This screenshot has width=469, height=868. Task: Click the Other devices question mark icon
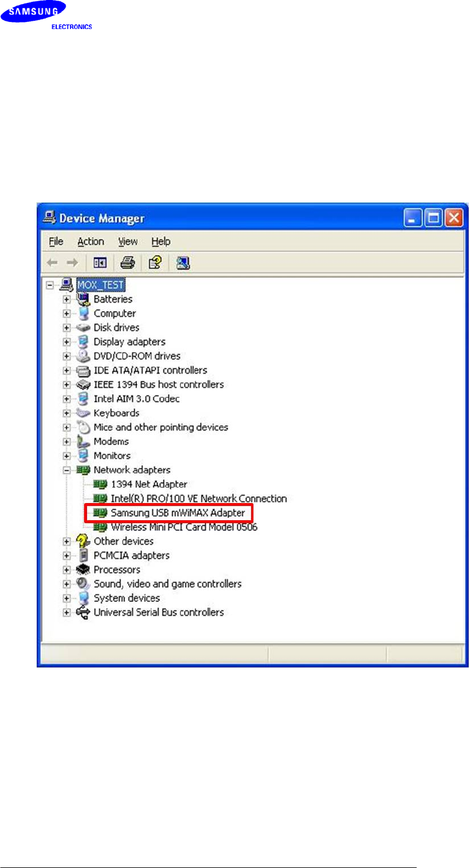click(x=83, y=541)
